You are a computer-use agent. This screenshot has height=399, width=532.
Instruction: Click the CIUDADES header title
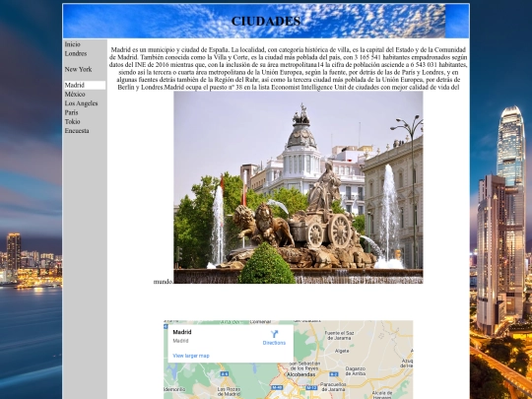(x=266, y=21)
